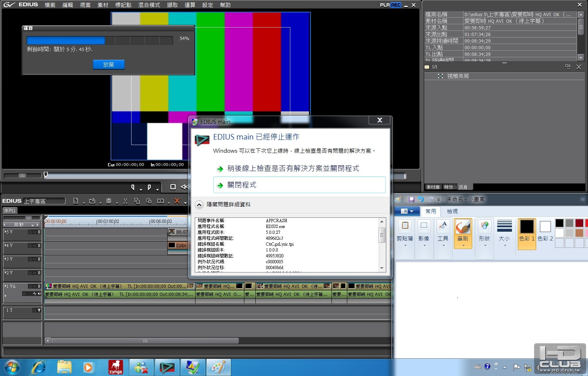Click the Save project floppy icon in EDIUS
This screenshot has width=588, height=376.
coord(109,201)
